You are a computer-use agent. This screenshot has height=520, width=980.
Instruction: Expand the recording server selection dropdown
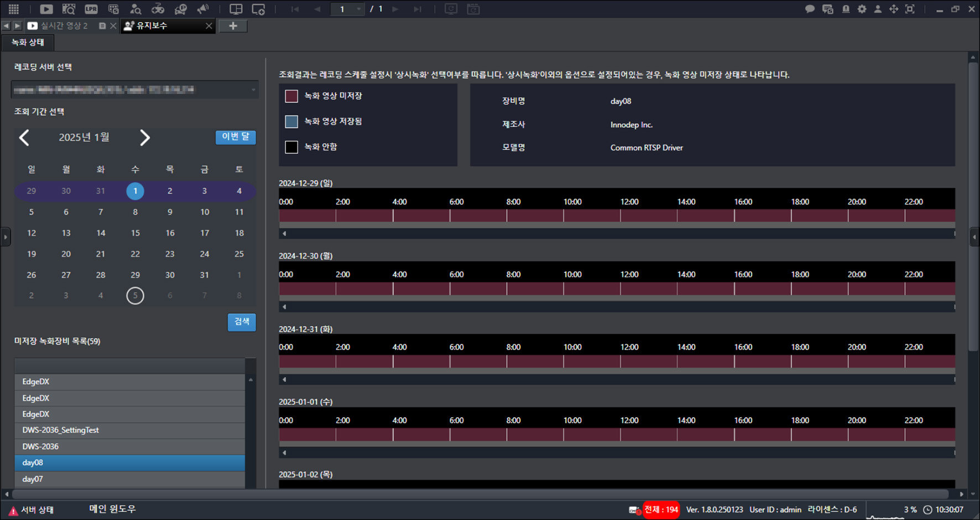(x=135, y=90)
